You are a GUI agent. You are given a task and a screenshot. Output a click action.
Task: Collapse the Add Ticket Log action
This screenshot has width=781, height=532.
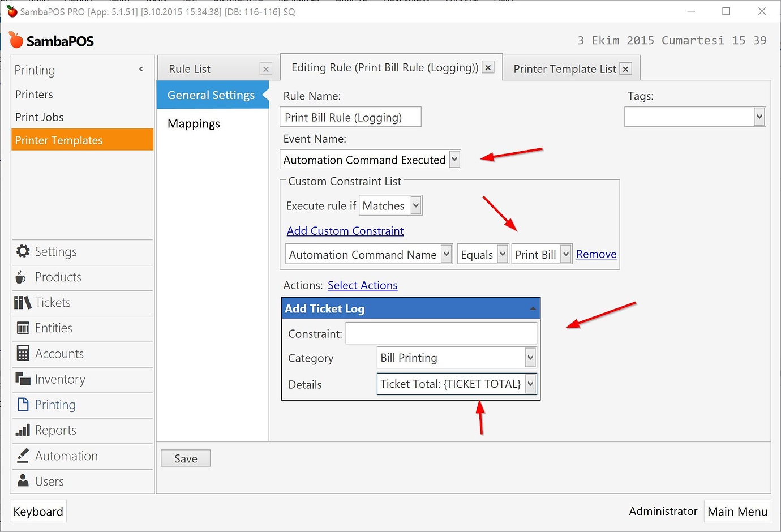[532, 308]
